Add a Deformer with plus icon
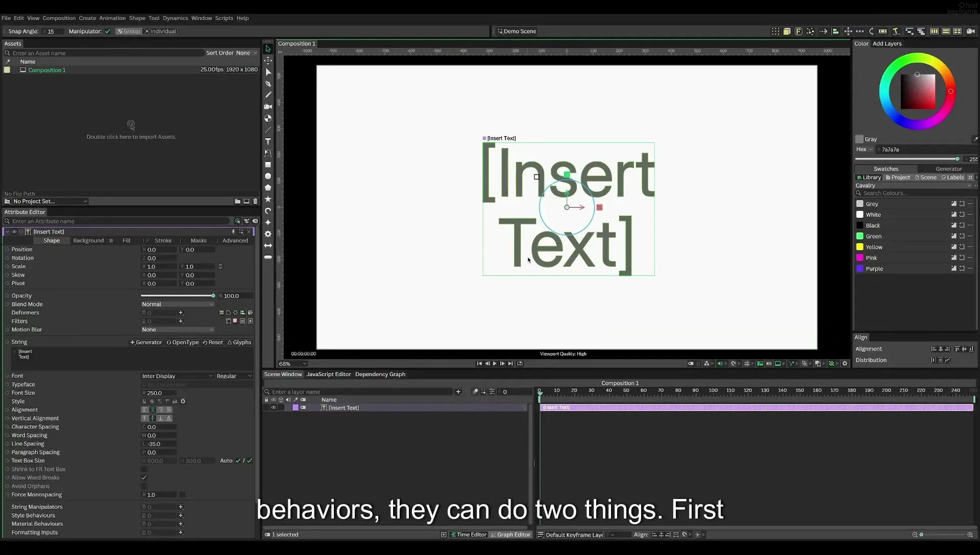 (181, 313)
